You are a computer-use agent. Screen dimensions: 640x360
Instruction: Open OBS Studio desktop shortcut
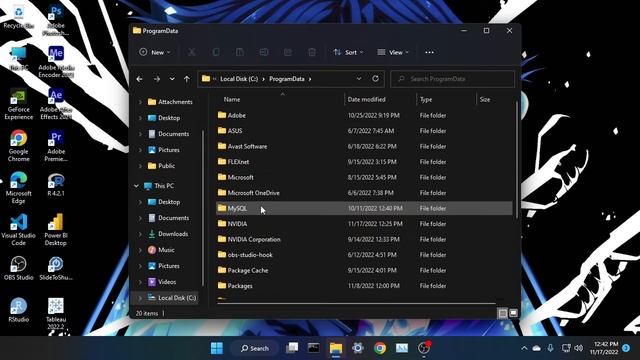click(x=19, y=268)
